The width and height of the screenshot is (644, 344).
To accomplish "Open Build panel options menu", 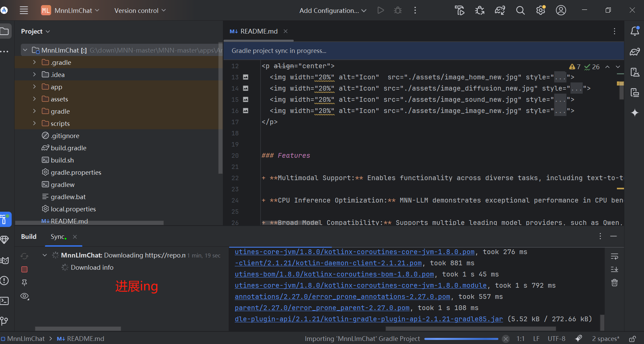I will click(600, 236).
